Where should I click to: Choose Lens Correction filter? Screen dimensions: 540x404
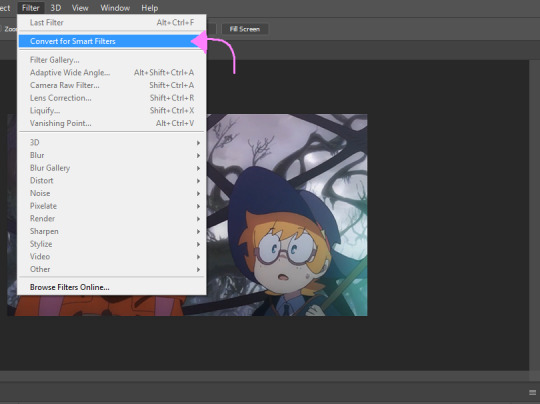[112, 98]
